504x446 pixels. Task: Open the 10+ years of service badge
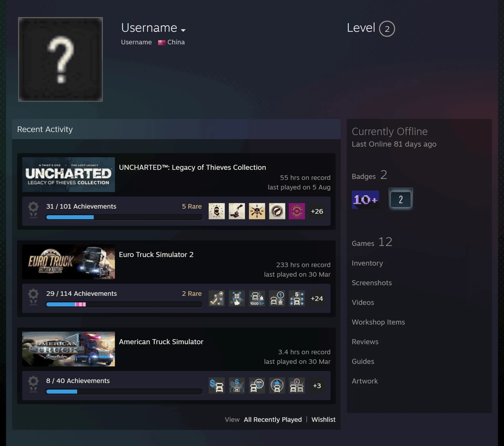pyautogui.click(x=365, y=200)
